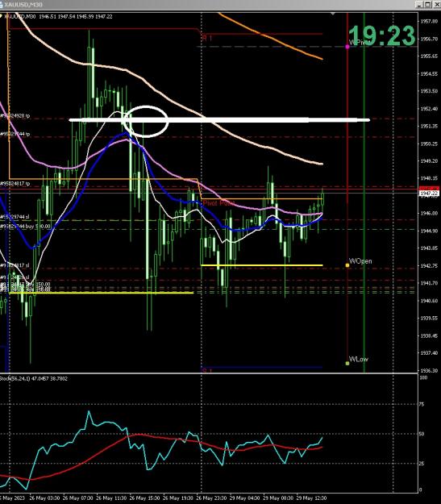441x504 pixels.
Task: Toggle the one-click trading arrow beside symbol name
Action: pyautogui.click(x=1, y=16)
